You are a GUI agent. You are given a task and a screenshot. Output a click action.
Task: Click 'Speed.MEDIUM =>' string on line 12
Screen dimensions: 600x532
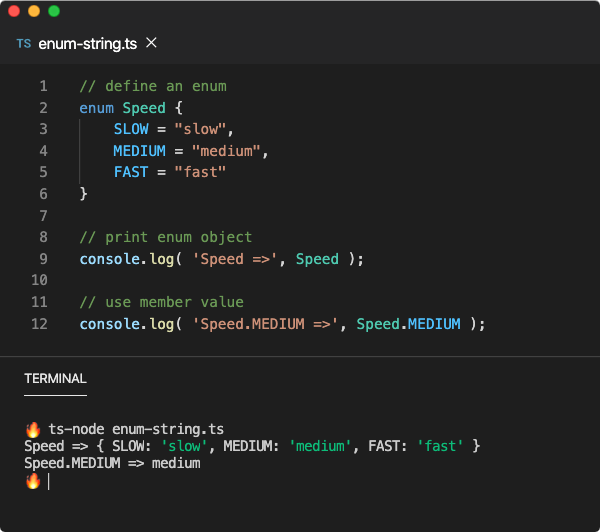pyautogui.click(x=265, y=324)
